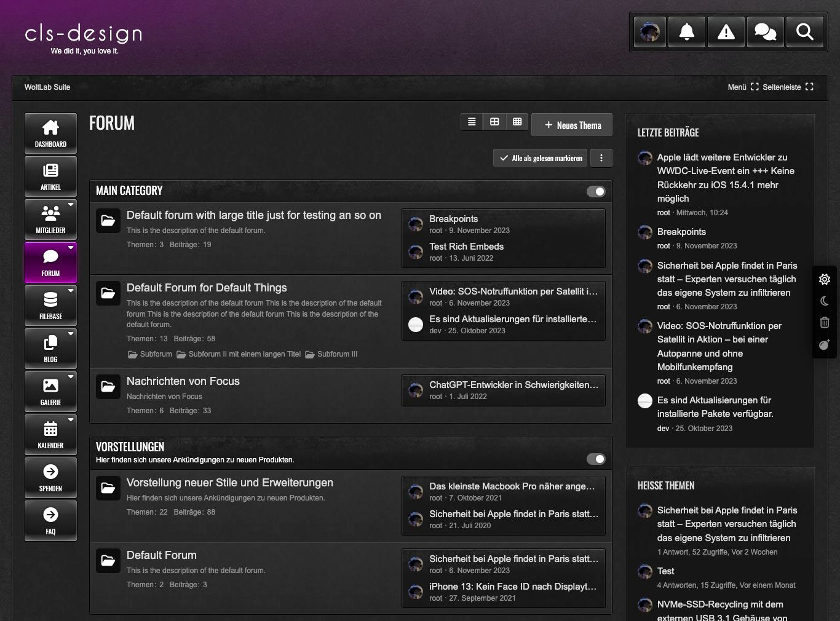The image size is (840, 621).
Task: Open the Subforum III link
Action: (x=337, y=354)
